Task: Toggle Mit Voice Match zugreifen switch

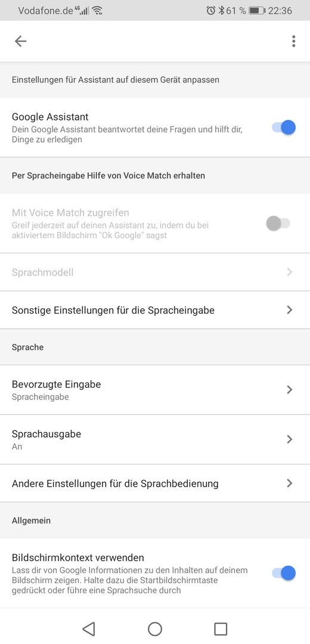Action: pyautogui.click(x=278, y=224)
